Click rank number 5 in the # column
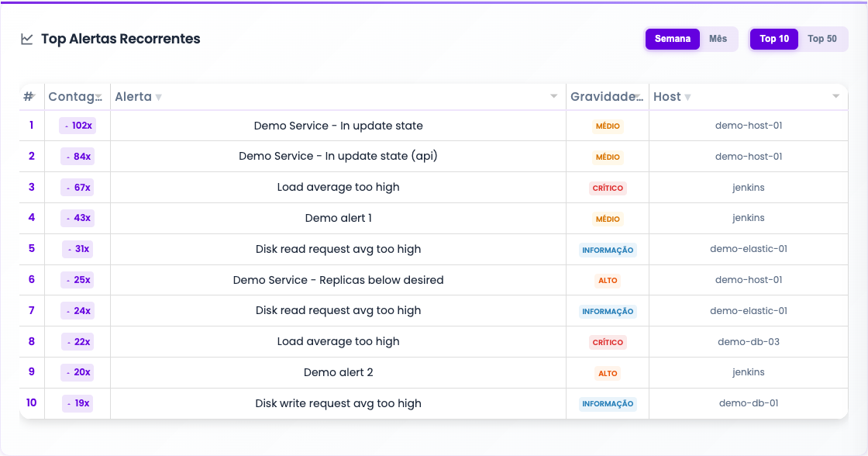 point(32,248)
